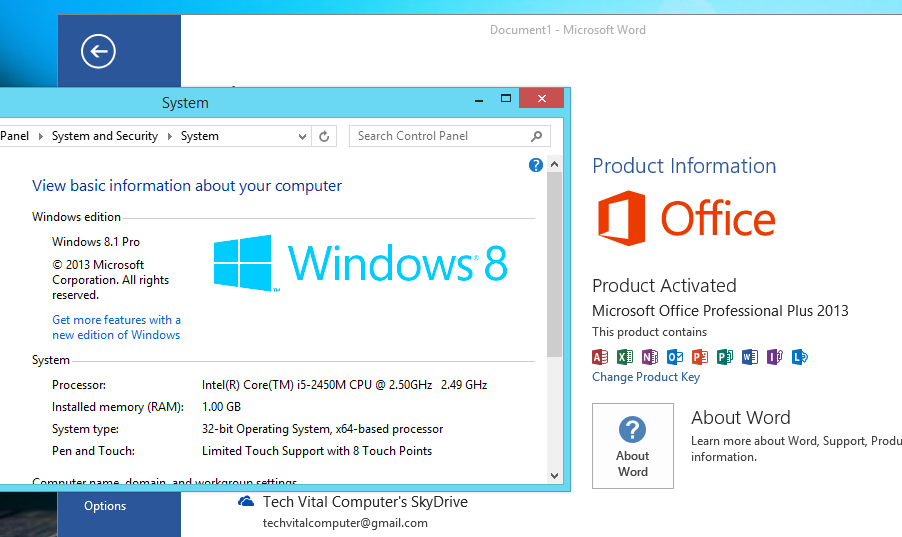Click the Word icon in Office products

tap(750, 357)
